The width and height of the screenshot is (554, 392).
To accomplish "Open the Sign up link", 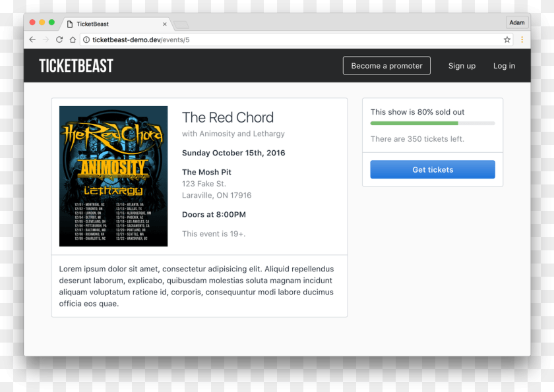I will click(x=462, y=66).
